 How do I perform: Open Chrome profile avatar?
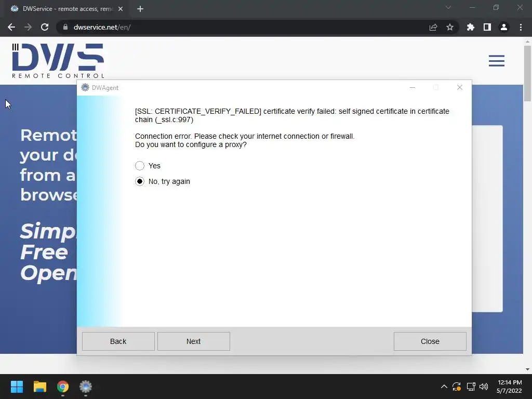[504, 27]
